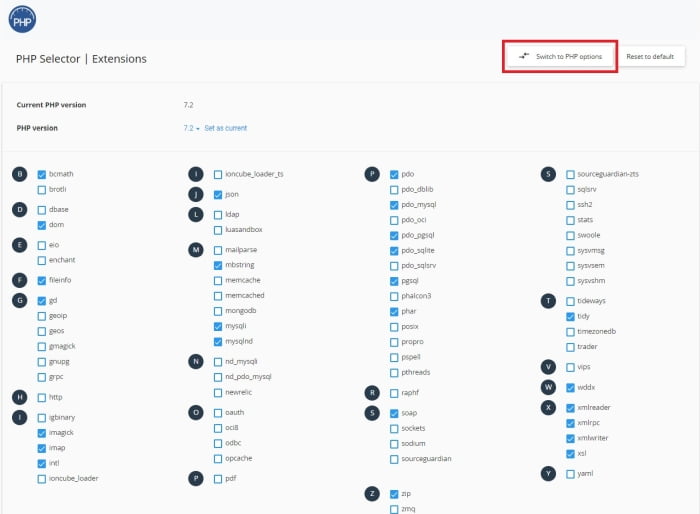This screenshot has width=700, height=514.
Task: Click Reset to default button
Action: tap(650, 57)
